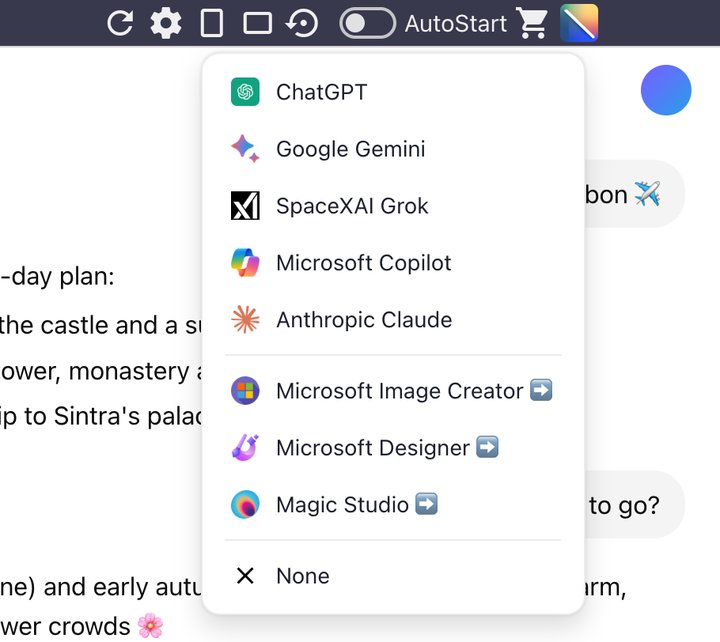Click the 'the castle and a' text line
This screenshot has height=642, width=720.
101,326
